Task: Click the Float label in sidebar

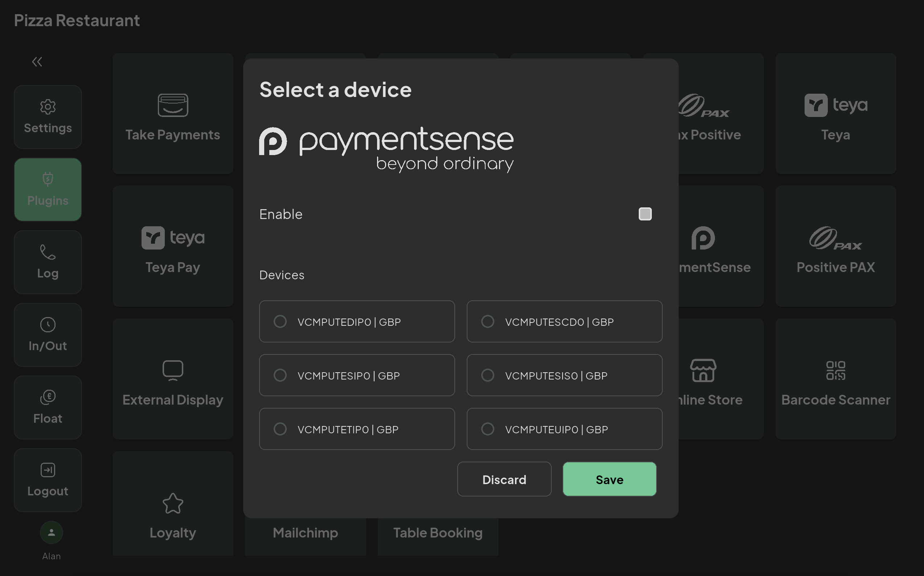Action: coord(48,418)
